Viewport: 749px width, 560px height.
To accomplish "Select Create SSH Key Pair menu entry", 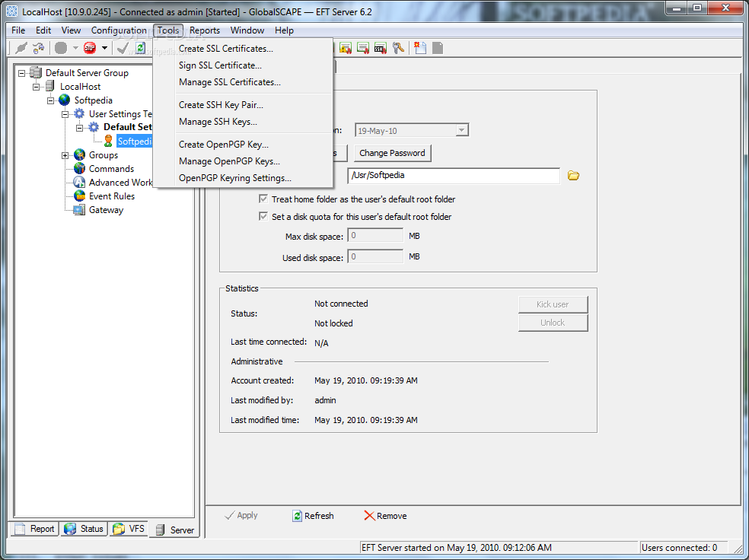I will (243, 105).
